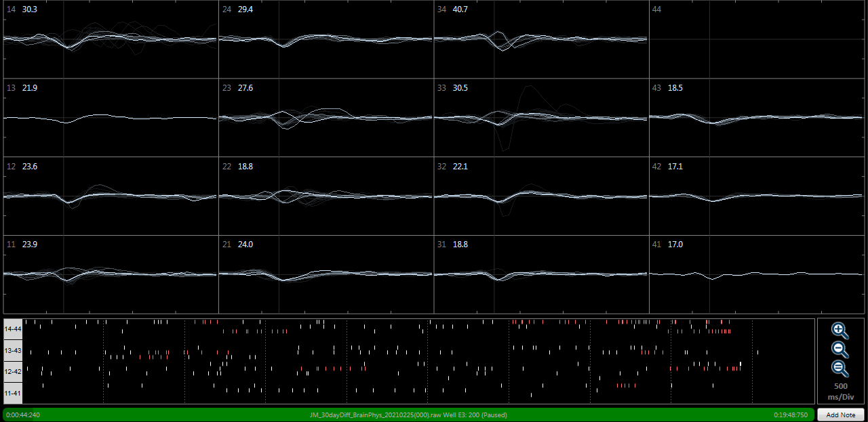Select electrode 21 waveform panel
Image resolution: width=868 pixels, height=422 pixels.
[325, 274]
